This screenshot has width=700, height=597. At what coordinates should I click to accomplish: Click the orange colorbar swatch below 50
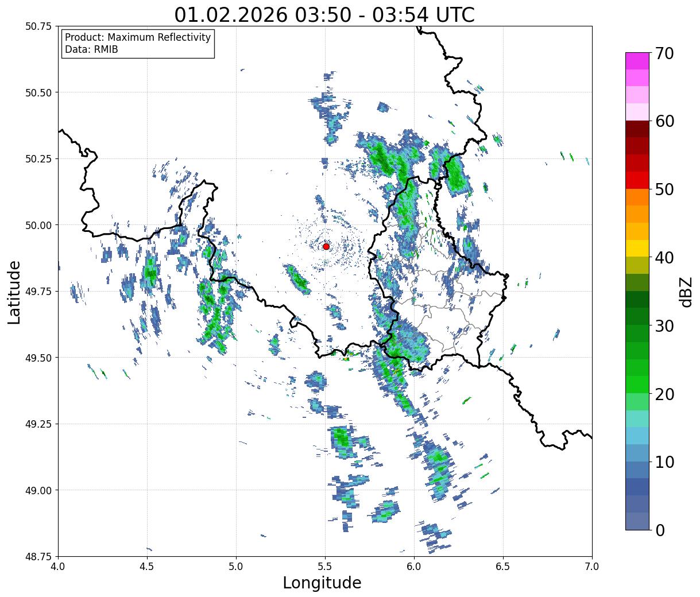(637, 197)
